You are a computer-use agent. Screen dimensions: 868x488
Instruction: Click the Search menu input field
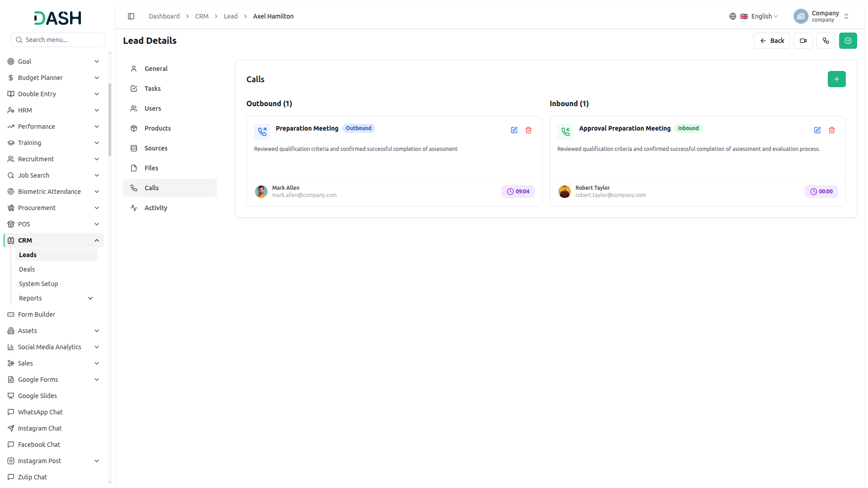58,40
